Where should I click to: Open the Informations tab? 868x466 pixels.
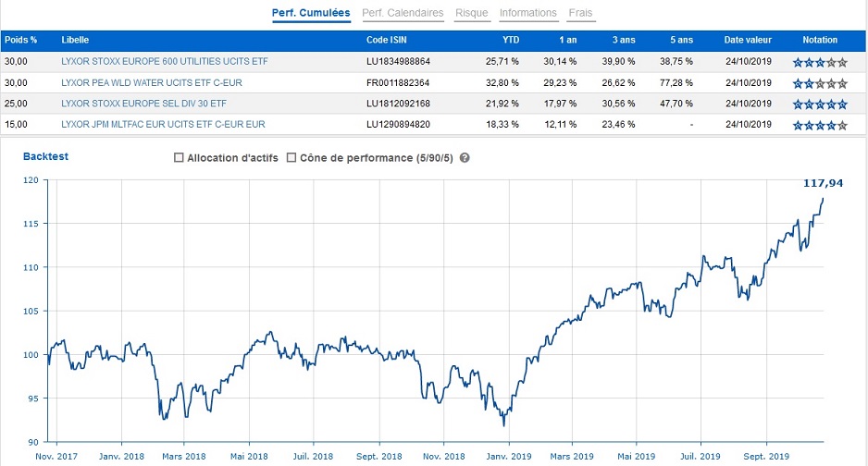point(528,13)
